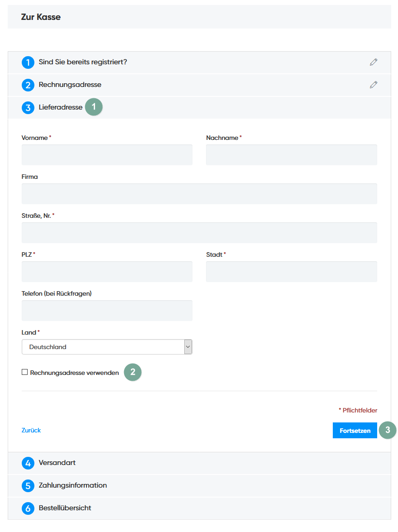Screen dimensions: 398x532
Task: Expand the Zahlungsinformation section
Action: point(72,485)
